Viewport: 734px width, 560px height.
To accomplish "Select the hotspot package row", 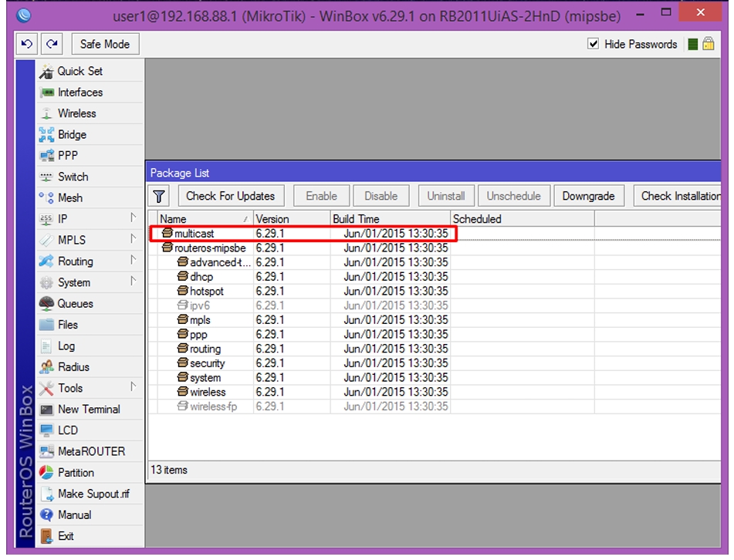I will [434, 291].
